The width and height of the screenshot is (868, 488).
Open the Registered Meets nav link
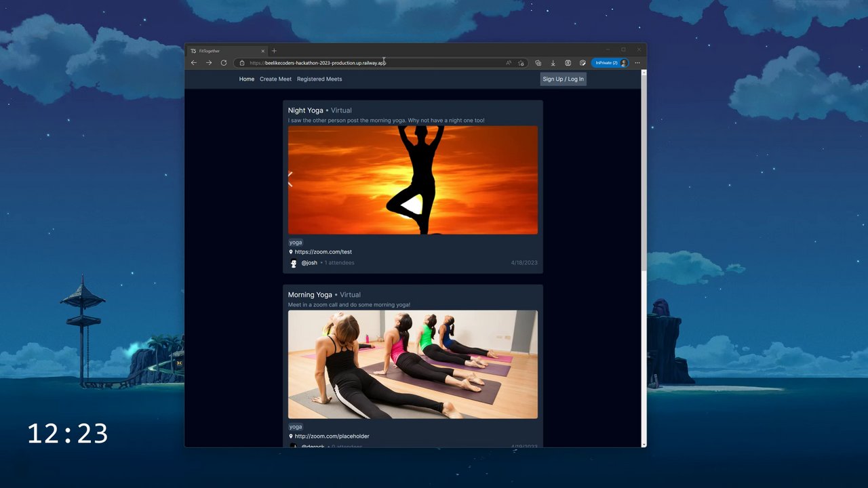click(319, 79)
